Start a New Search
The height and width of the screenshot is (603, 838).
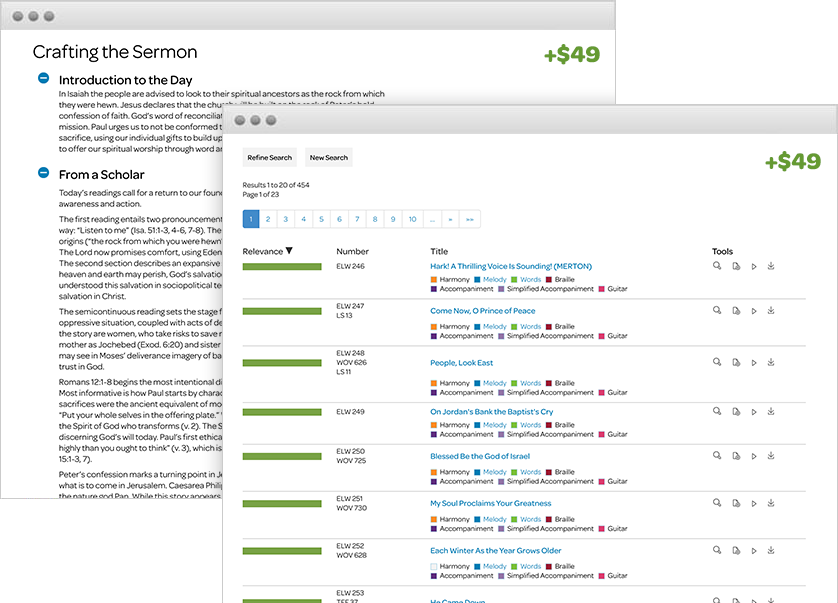[x=329, y=158]
